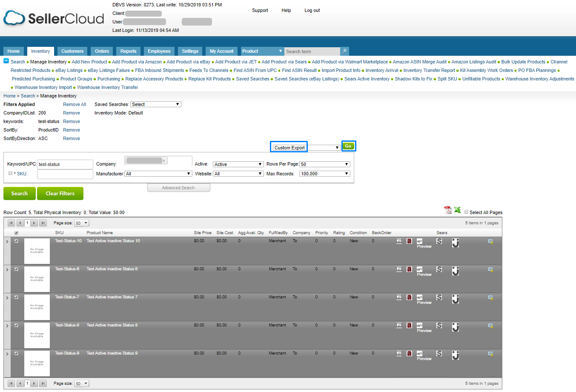The image size is (576, 392).
Task: Enable the exact SKU checkbox
Action: click(10, 173)
